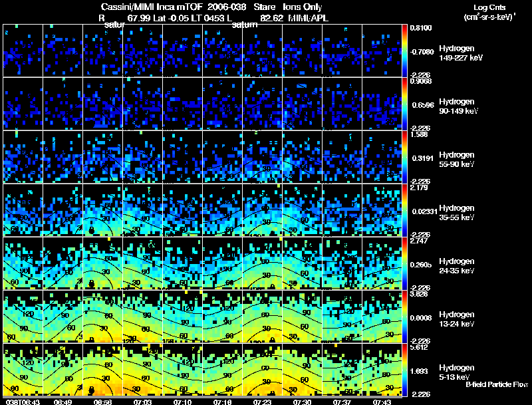Open the Hydrogen 149-227 keV panel at 07:43
The width and height of the screenshot is (532, 405).
(x=382, y=50)
